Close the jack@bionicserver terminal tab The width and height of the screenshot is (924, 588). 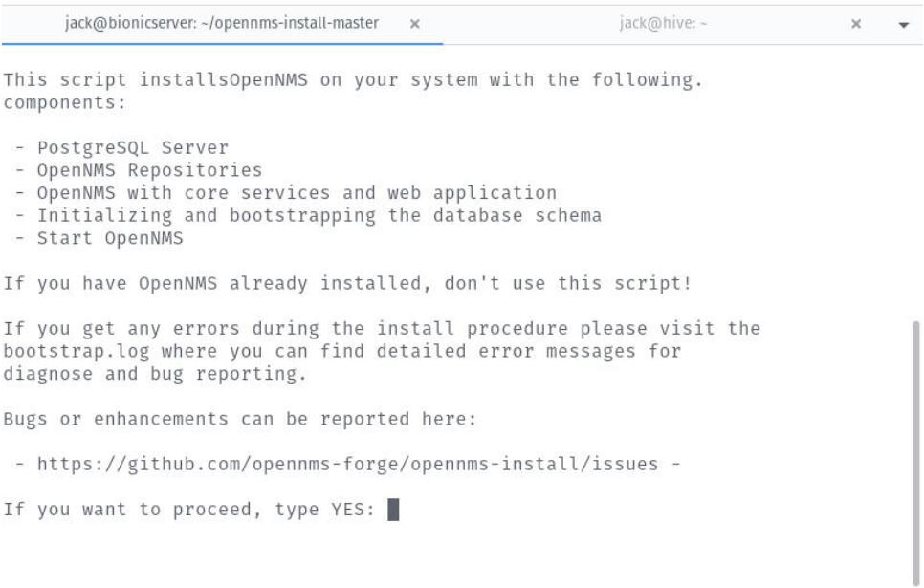point(415,24)
